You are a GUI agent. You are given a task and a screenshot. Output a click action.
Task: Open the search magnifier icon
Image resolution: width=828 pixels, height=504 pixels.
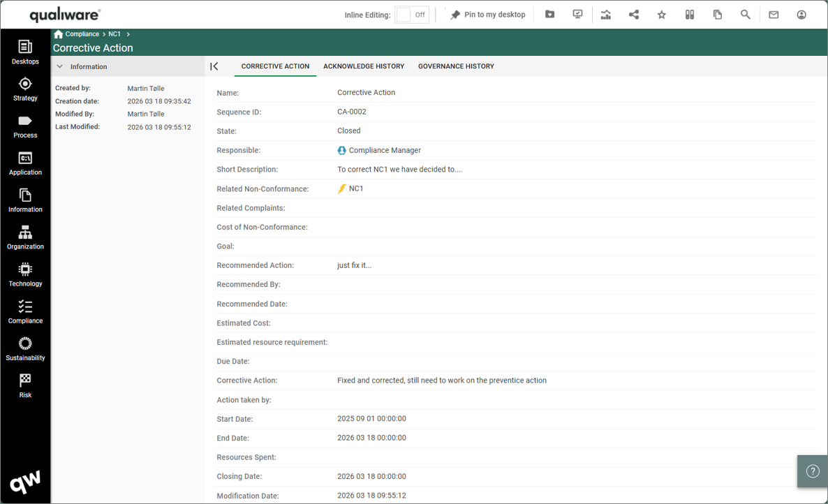745,15
